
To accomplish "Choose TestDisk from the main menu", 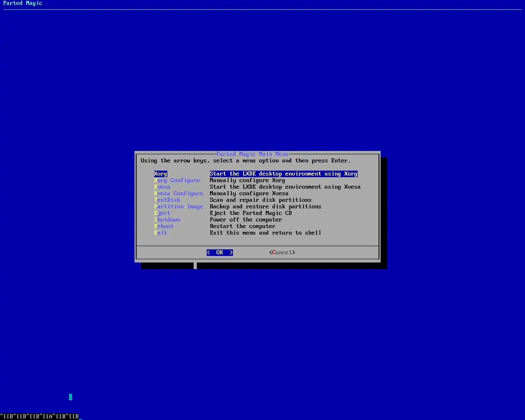I will [x=167, y=200].
